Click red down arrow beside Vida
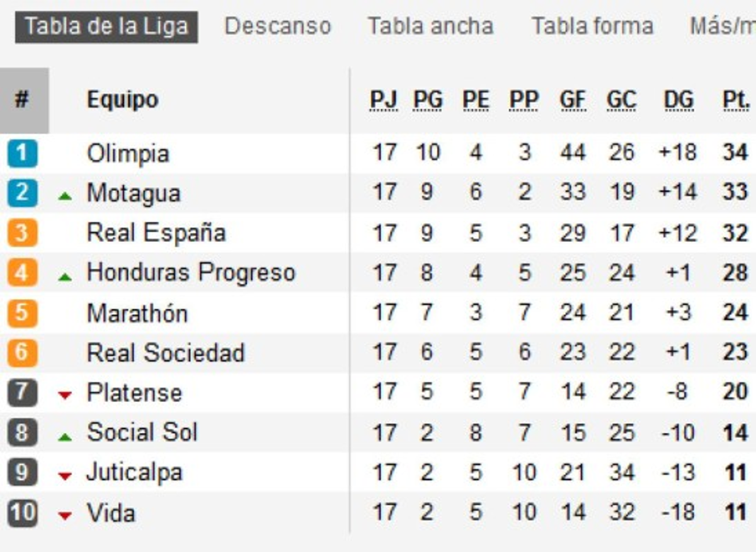This screenshot has width=756, height=552. 64,516
